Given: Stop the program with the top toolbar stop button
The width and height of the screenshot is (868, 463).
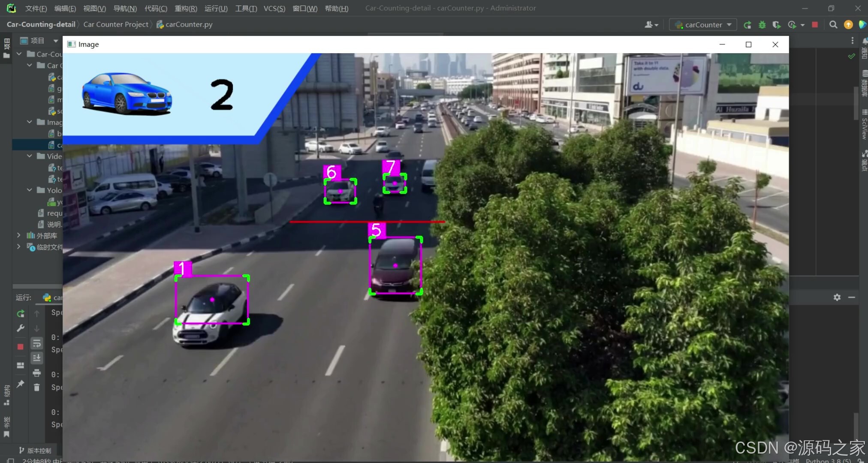Looking at the screenshot, I should pos(815,25).
